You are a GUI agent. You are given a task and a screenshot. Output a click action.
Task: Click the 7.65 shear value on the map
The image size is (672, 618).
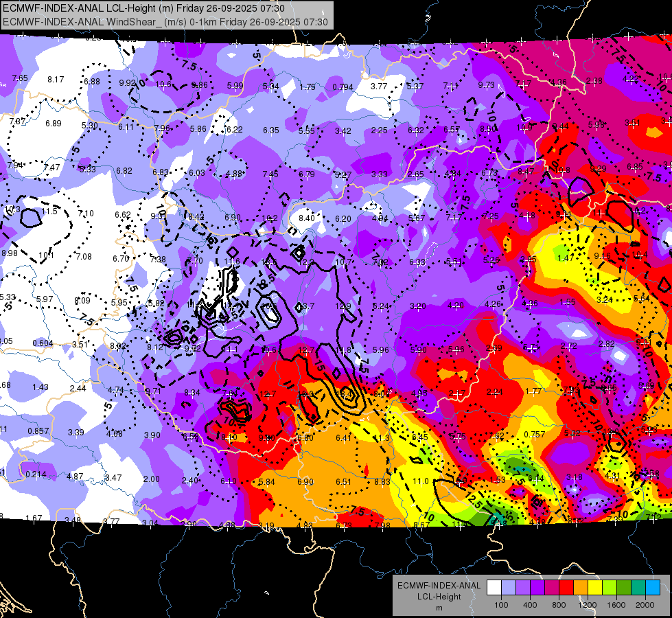point(20,78)
